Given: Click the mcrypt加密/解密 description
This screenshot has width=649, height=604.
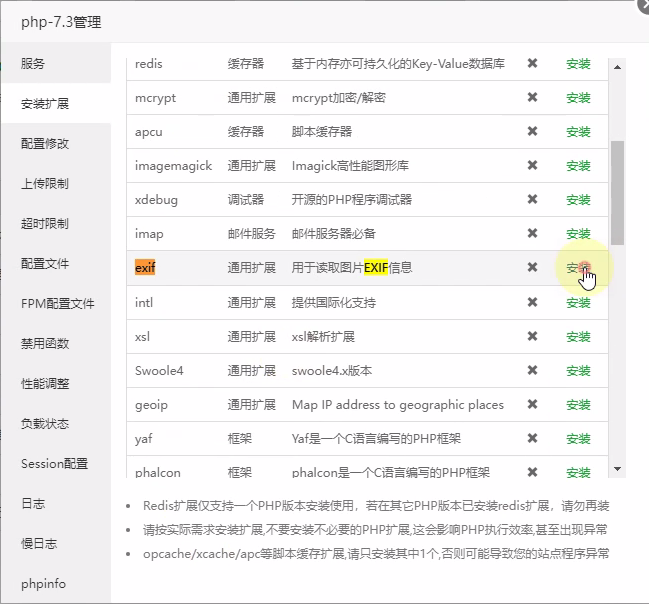Looking at the screenshot, I should (339, 98).
